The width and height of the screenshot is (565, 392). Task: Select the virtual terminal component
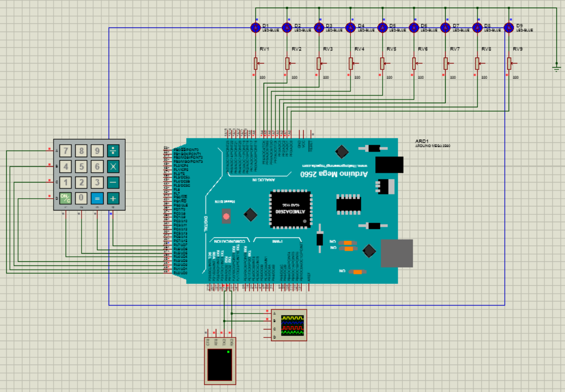click(220, 360)
